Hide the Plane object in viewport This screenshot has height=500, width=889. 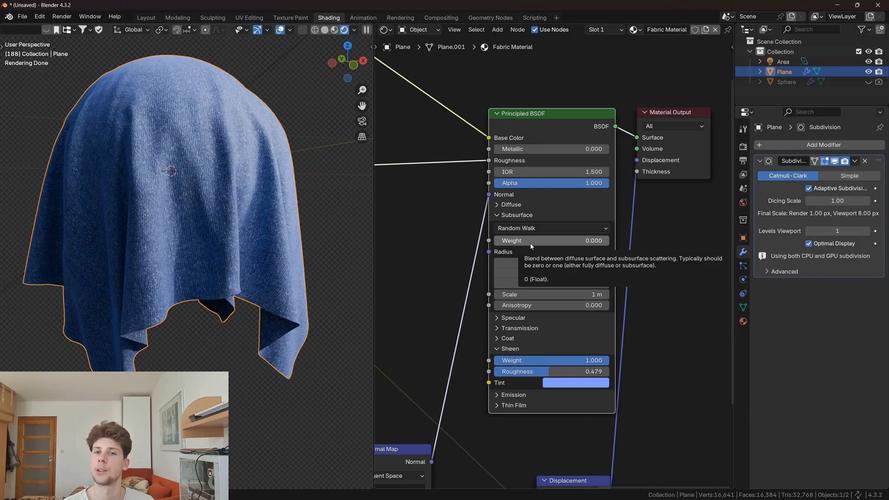[868, 72]
